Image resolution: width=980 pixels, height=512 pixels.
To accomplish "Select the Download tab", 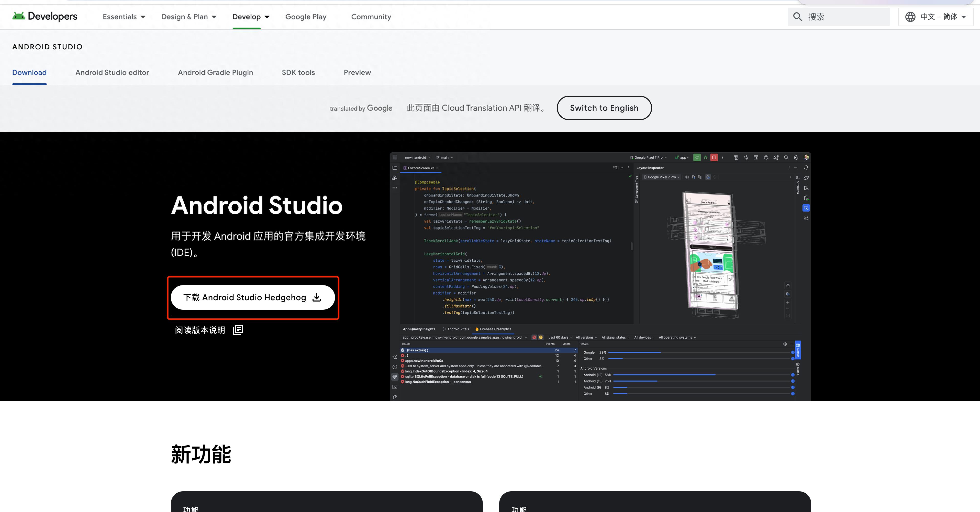I will 29,72.
